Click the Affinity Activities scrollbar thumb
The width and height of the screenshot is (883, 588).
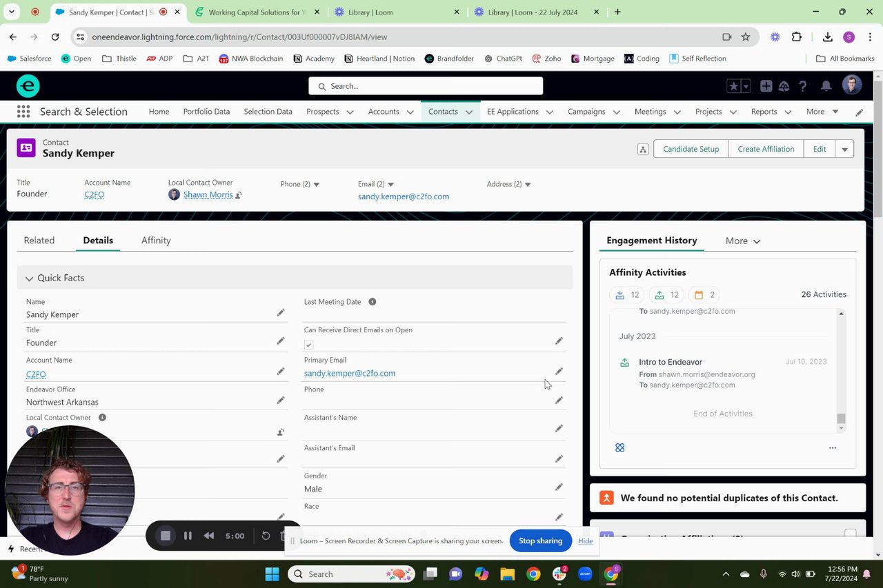click(841, 418)
